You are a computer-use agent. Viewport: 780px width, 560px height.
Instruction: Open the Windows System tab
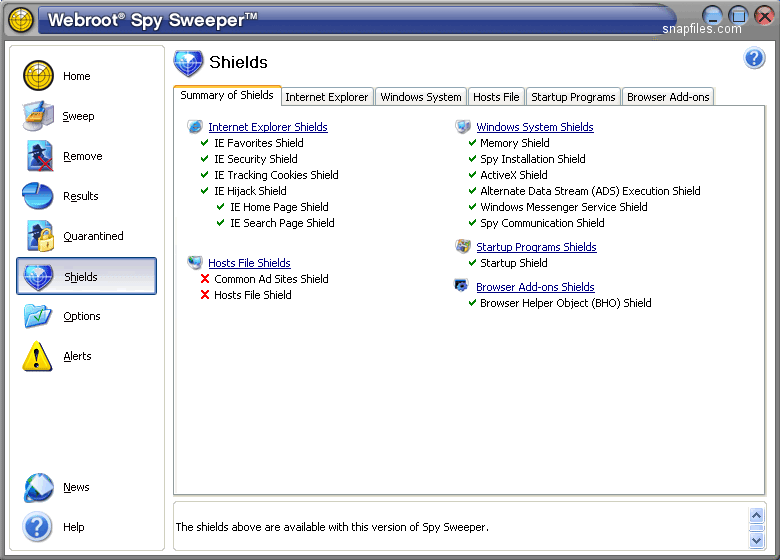tap(421, 97)
